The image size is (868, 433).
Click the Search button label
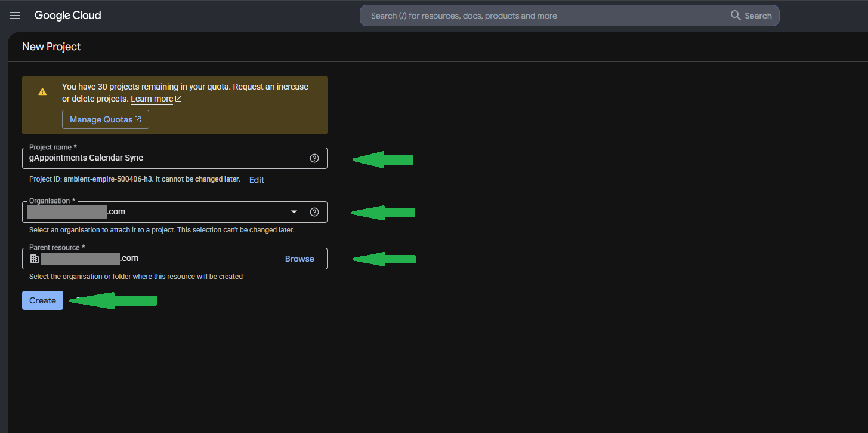coord(758,16)
